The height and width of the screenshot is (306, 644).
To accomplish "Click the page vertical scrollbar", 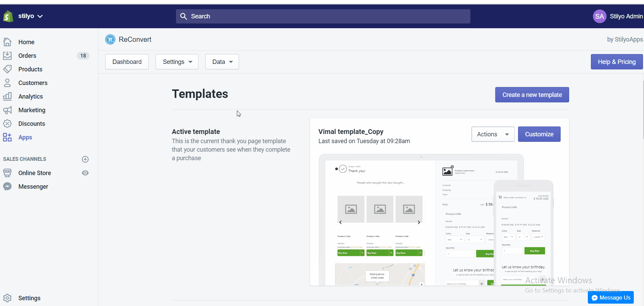I will pyautogui.click(x=643, y=109).
